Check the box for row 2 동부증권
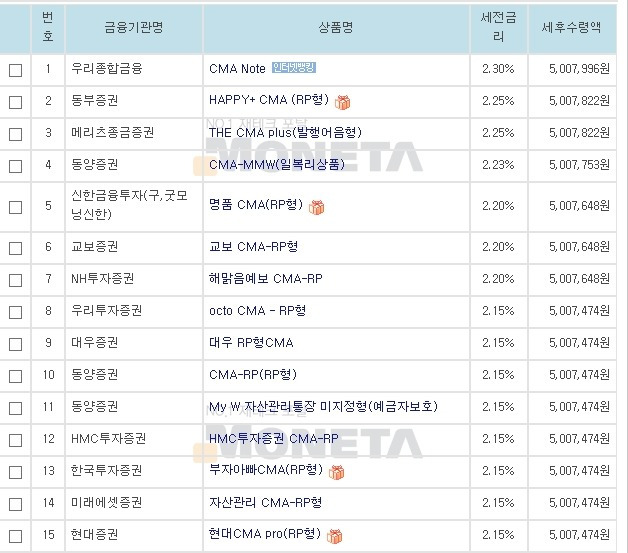Image resolution: width=628 pixels, height=553 pixels. click(x=15, y=102)
